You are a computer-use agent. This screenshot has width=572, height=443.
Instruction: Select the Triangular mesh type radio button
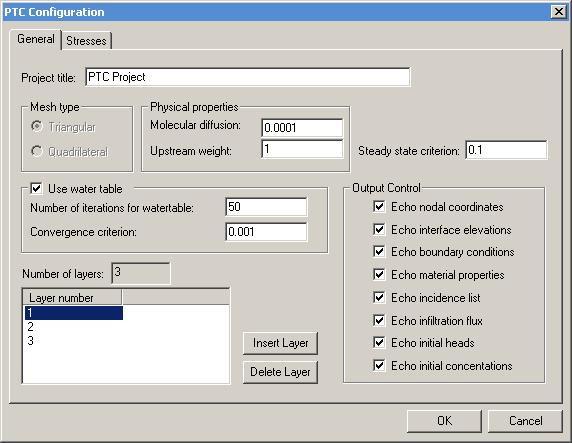coord(36,127)
